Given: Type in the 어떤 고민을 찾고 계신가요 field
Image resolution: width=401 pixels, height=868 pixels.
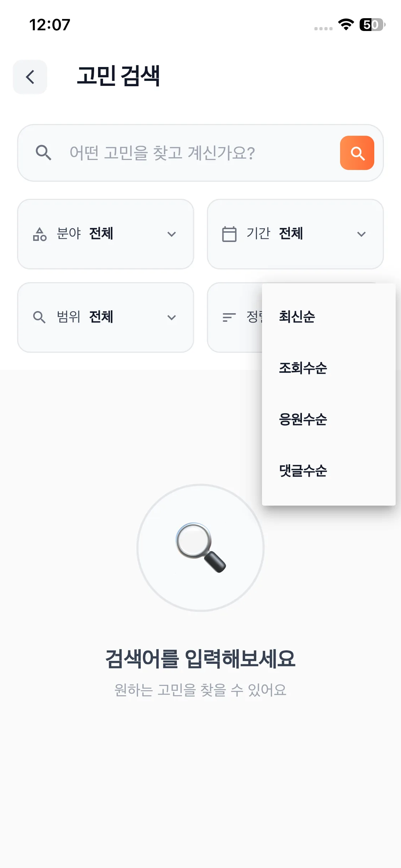Looking at the screenshot, I should coord(192,153).
